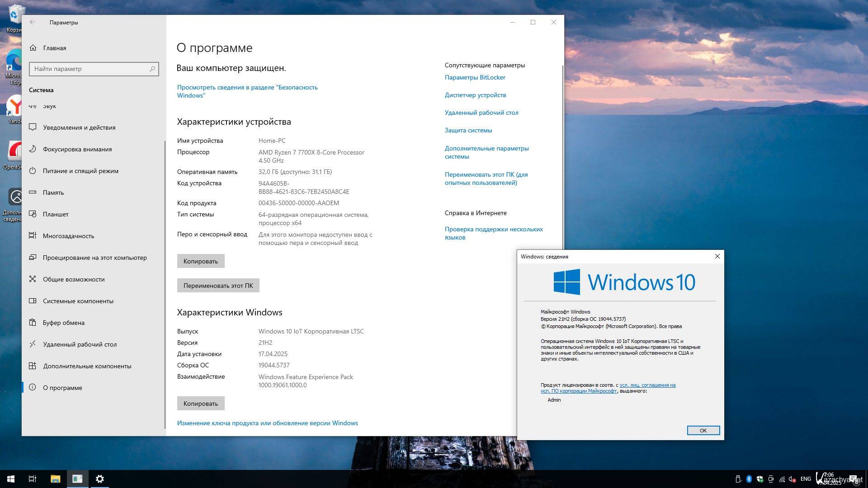Image resolution: width=868 pixels, height=488 pixels.
Task: Open the Device Manager (Диспетчер устройств) link
Action: coord(475,95)
